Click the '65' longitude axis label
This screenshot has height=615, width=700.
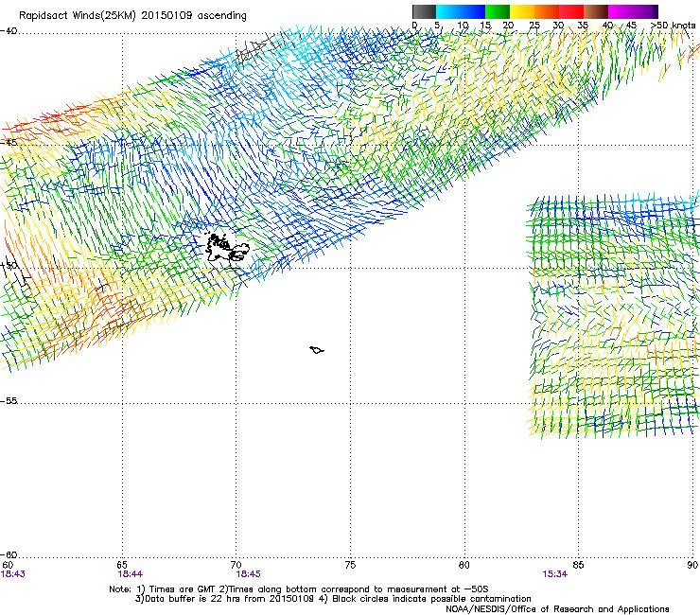coord(122,565)
